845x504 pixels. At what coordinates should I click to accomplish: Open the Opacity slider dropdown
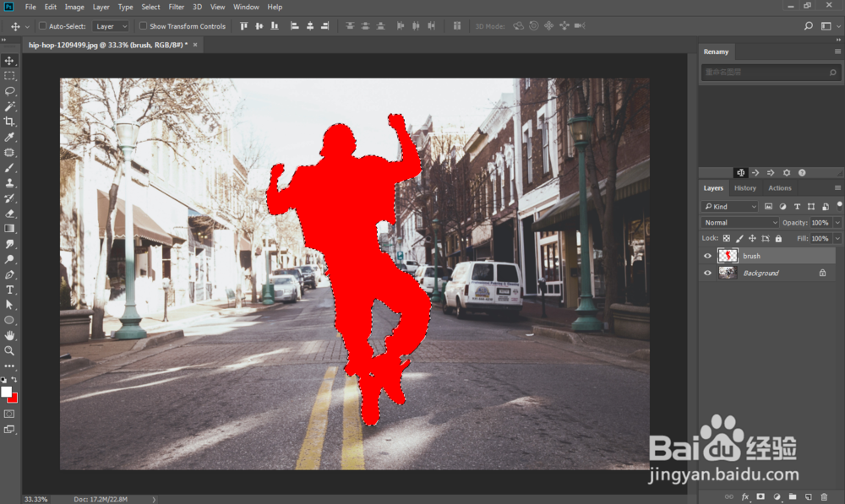click(x=837, y=222)
